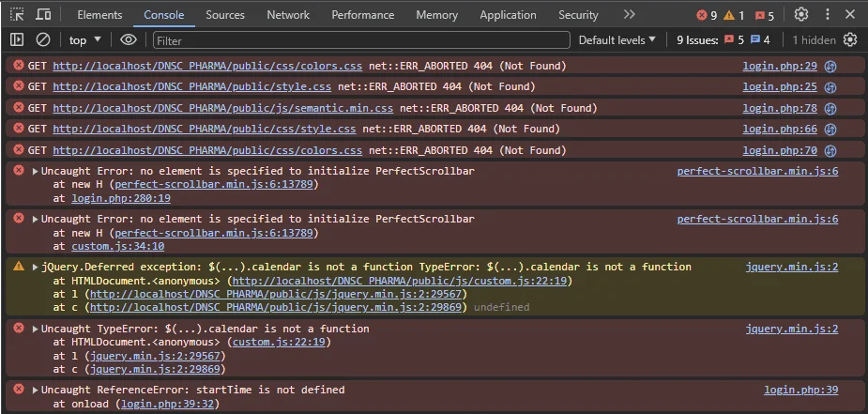Click the AI assist icon beside login.php:25
The width and height of the screenshot is (868, 414).
830,87
